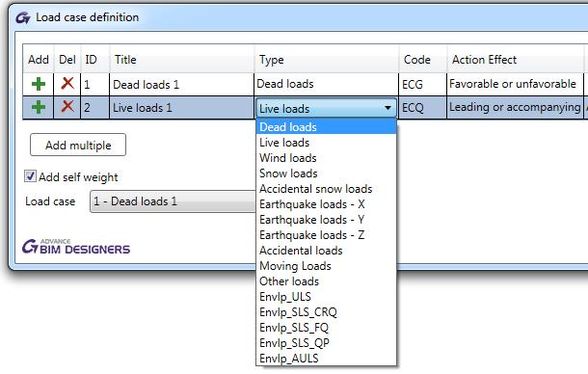This screenshot has height=374, width=588.
Task: Click ID cell 1 in the table
Action: pos(94,85)
